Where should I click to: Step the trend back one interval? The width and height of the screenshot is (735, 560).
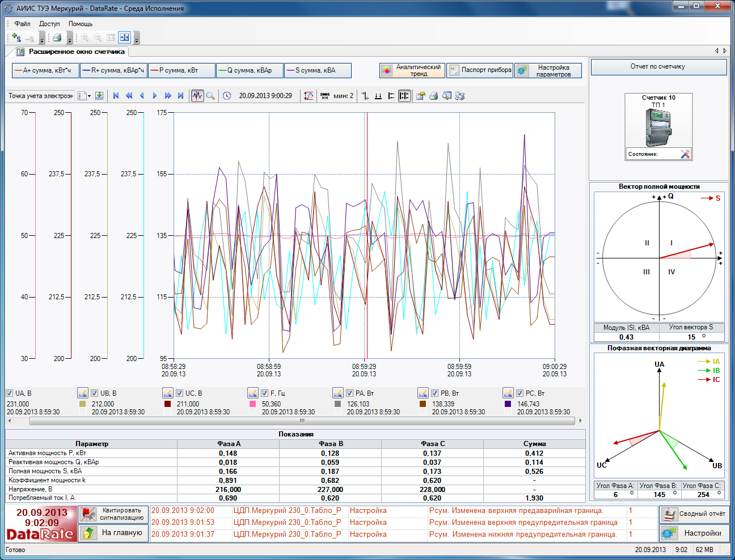(142, 96)
